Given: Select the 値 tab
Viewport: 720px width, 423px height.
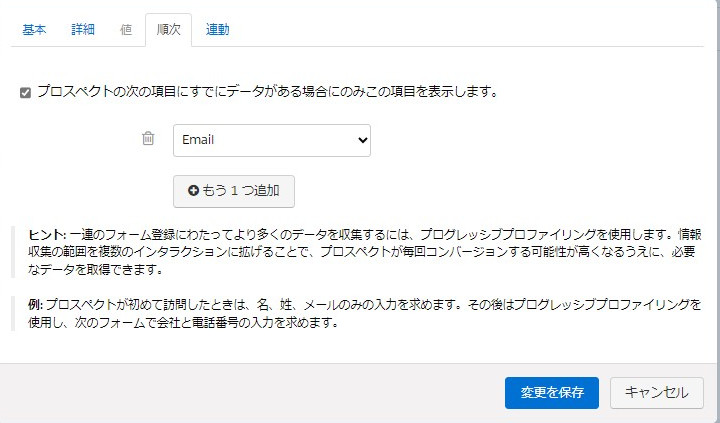Looking at the screenshot, I should [126, 29].
